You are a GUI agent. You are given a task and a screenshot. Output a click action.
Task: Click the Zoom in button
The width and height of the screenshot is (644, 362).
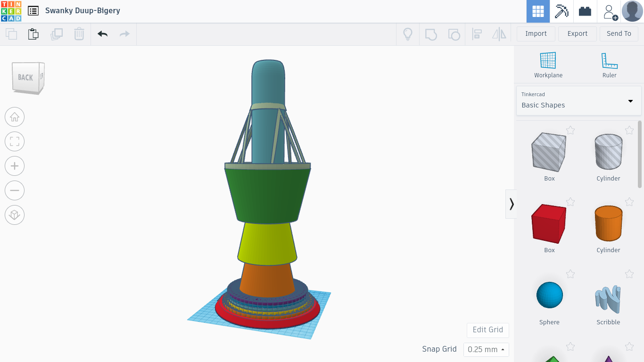click(15, 166)
